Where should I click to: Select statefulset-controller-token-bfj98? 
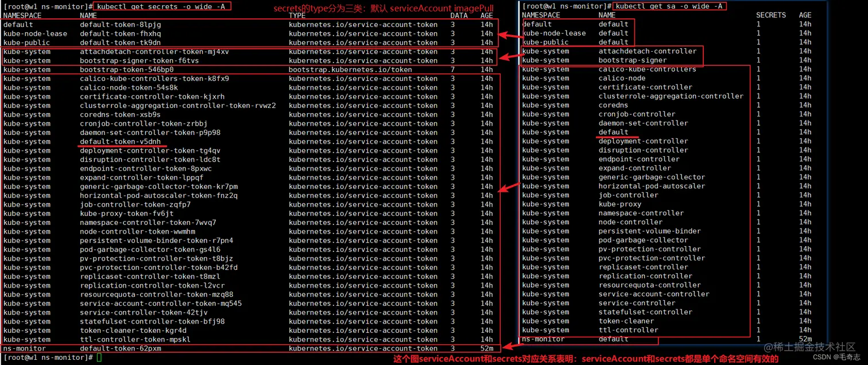152,321
